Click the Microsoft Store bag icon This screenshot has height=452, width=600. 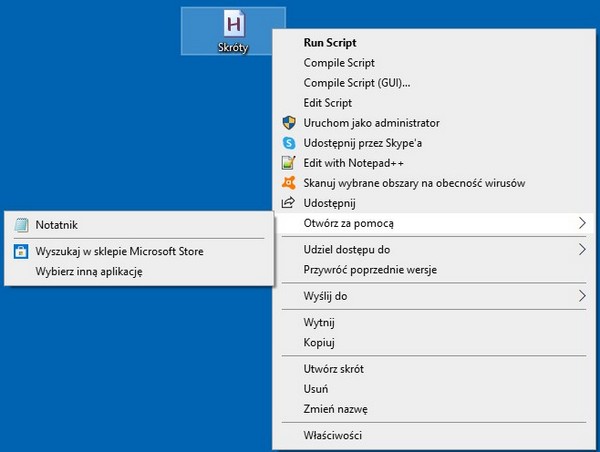click(21, 251)
